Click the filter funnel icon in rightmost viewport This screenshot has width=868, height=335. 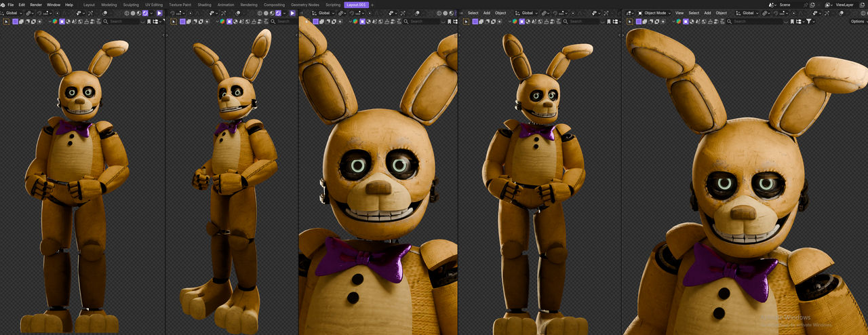click(808, 21)
